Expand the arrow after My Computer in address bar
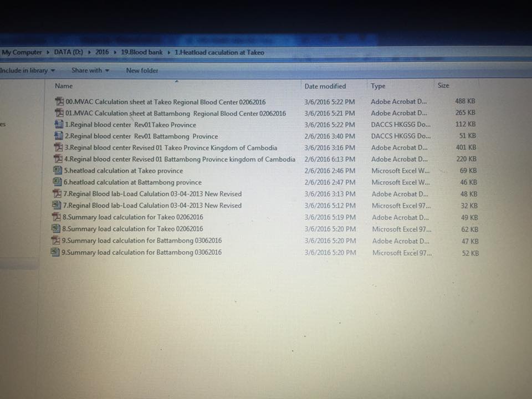This screenshot has height=399, width=532. tap(48, 52)
